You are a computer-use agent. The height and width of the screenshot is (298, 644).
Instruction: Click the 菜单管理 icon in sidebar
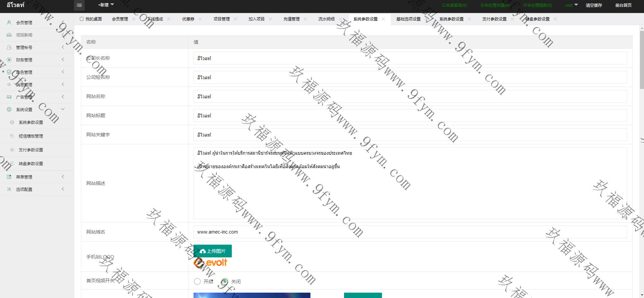click(x=9, y=177)
